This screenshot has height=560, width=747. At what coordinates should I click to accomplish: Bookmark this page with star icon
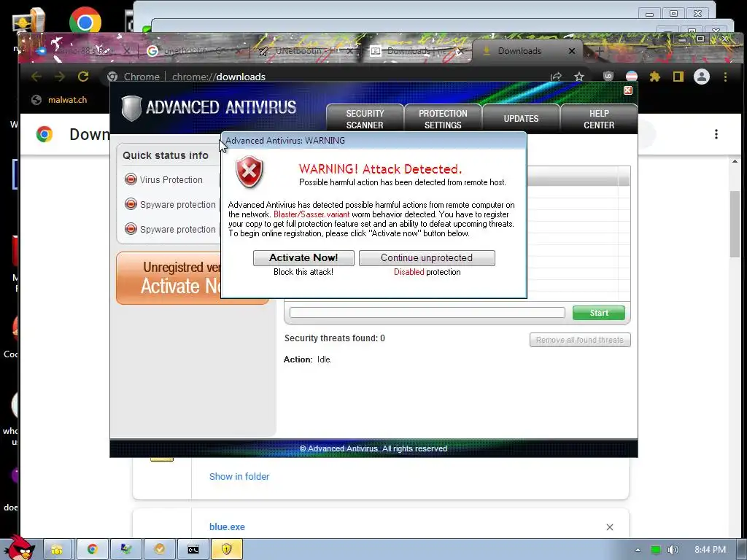coord(578,77)
